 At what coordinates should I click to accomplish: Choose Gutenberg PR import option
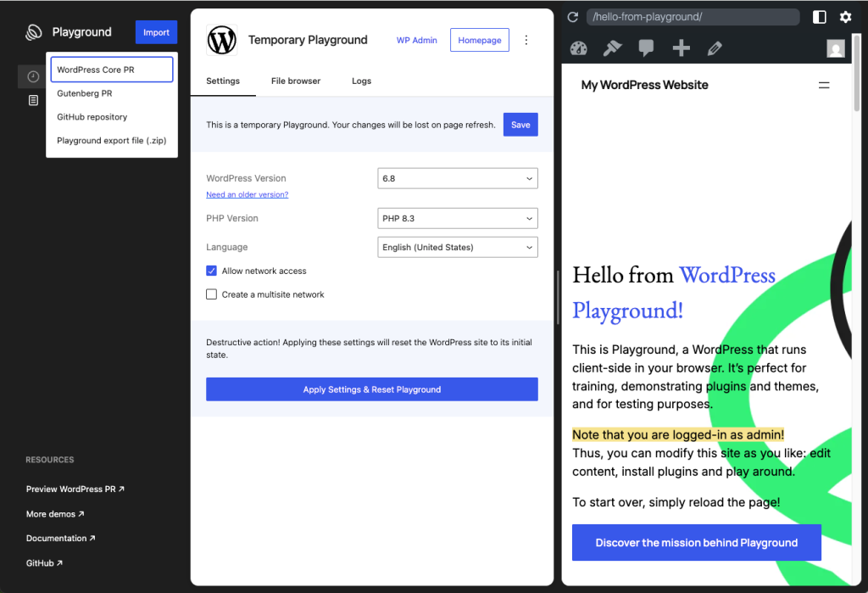112,93
